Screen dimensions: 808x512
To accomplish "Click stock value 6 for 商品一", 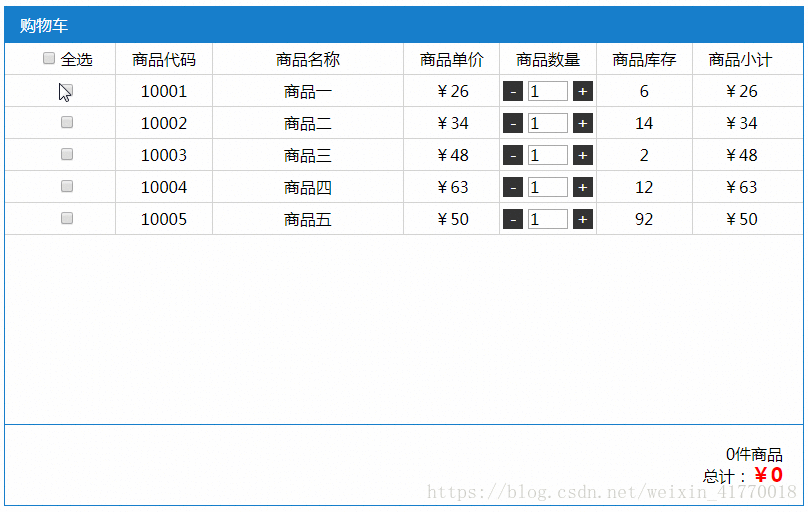I will coord(644,91).
